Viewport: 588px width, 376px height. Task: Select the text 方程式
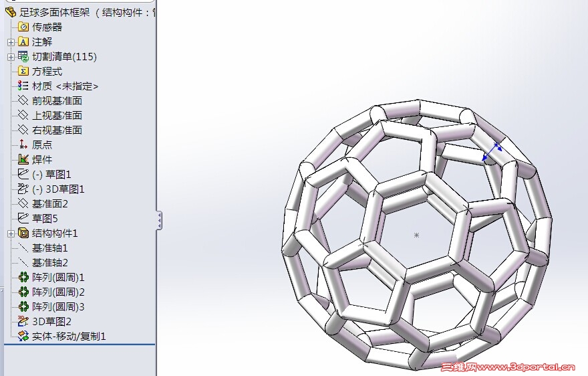click(x=47, y=71)
